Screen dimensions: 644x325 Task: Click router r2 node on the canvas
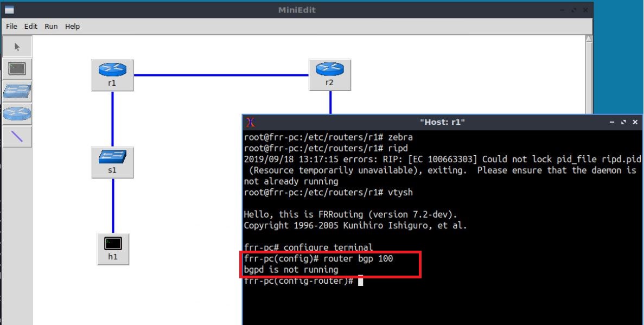pos(329,75)
